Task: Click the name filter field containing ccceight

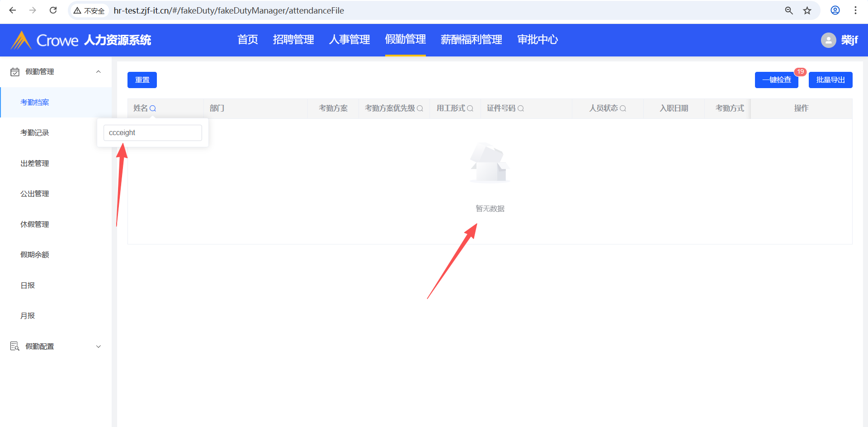Action: tap(153, 133)
